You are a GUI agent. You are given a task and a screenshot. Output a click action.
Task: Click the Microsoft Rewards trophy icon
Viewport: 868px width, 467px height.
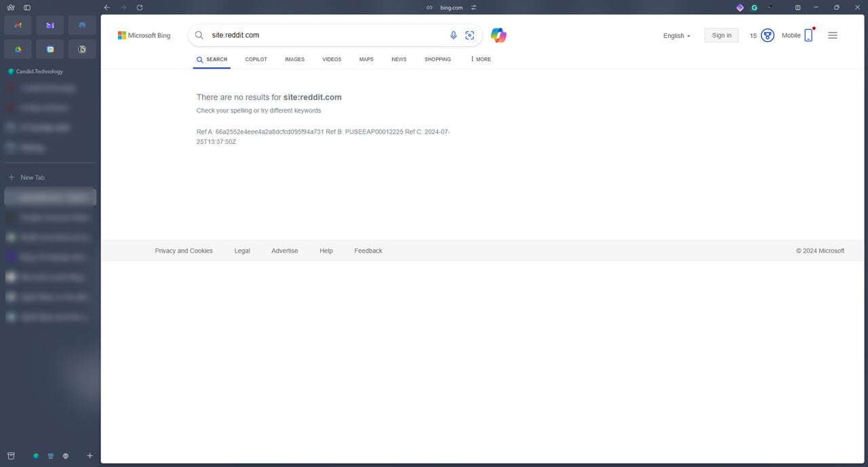766,35
